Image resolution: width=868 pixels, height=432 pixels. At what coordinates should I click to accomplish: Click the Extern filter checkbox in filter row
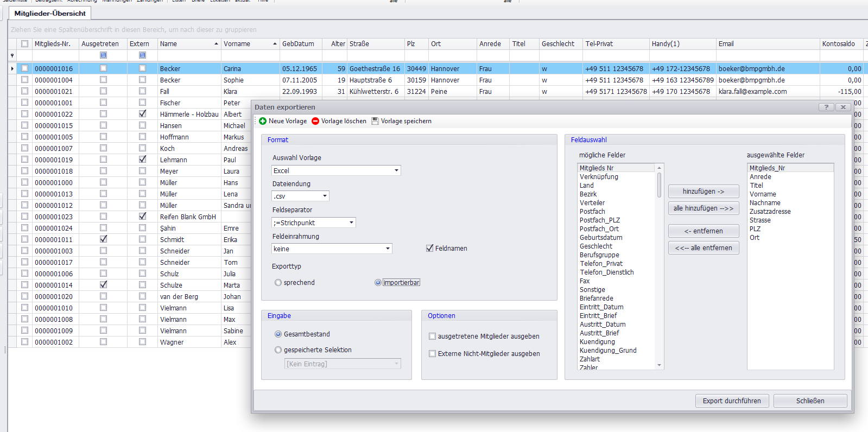pos(142,55)
